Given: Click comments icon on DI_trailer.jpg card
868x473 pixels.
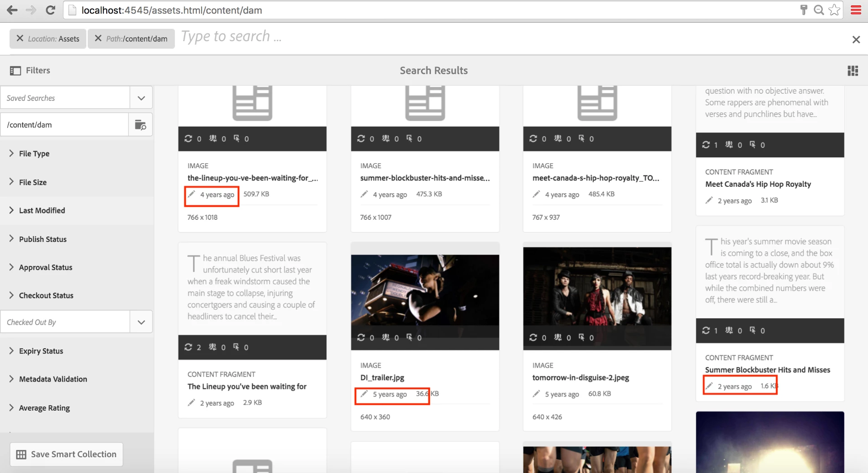Looking at the screenshot, I should [386, 338].
